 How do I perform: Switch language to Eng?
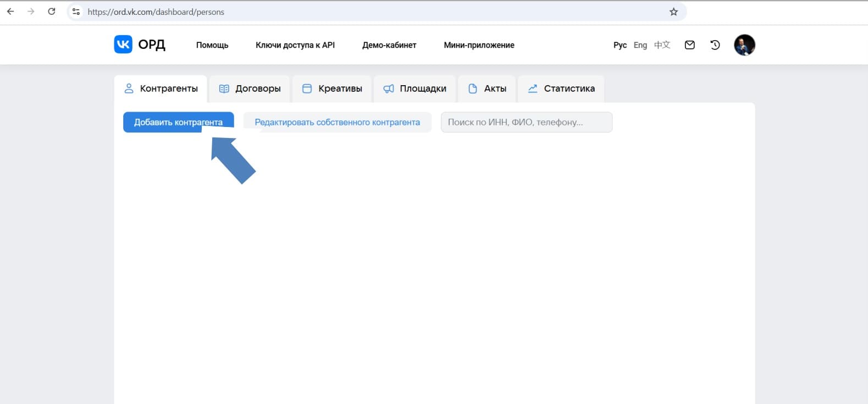pyautogui.click(x=640, y=45)
